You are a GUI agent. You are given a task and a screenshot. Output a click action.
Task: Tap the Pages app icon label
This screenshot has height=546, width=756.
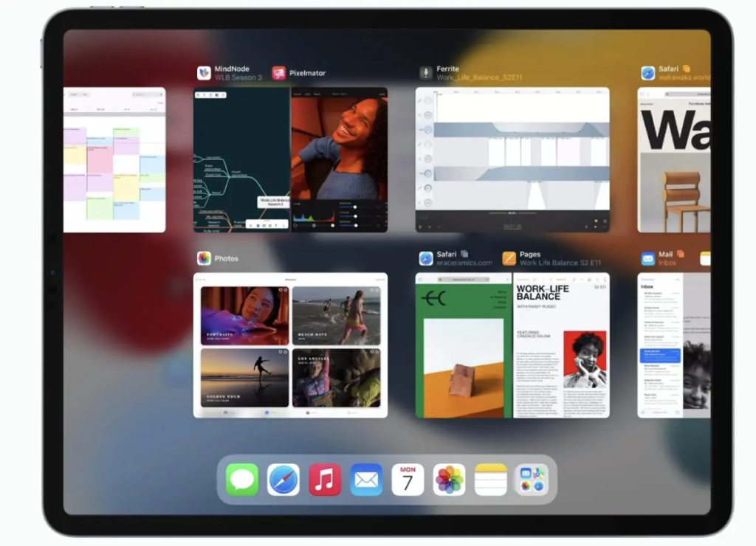click(509, 258)
